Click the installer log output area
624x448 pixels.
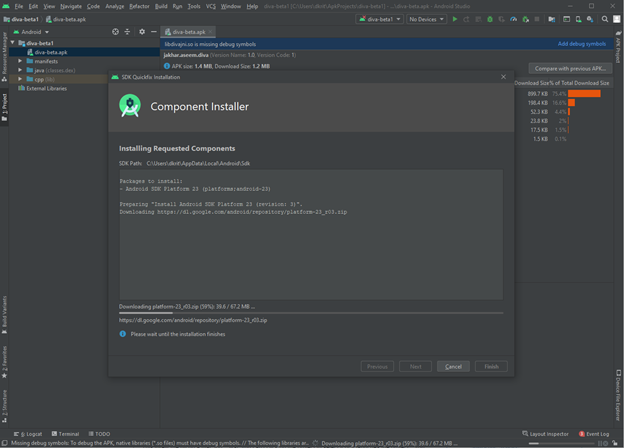point(311,235)
